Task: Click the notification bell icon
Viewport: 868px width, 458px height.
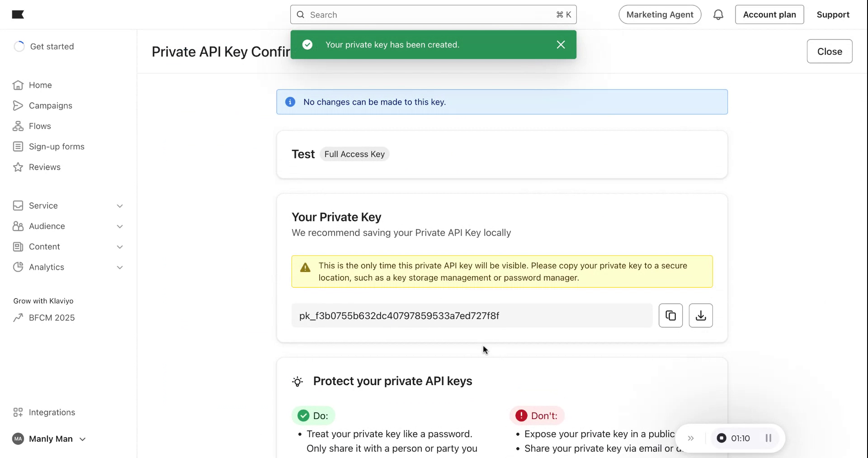Action: coord(718,14)
